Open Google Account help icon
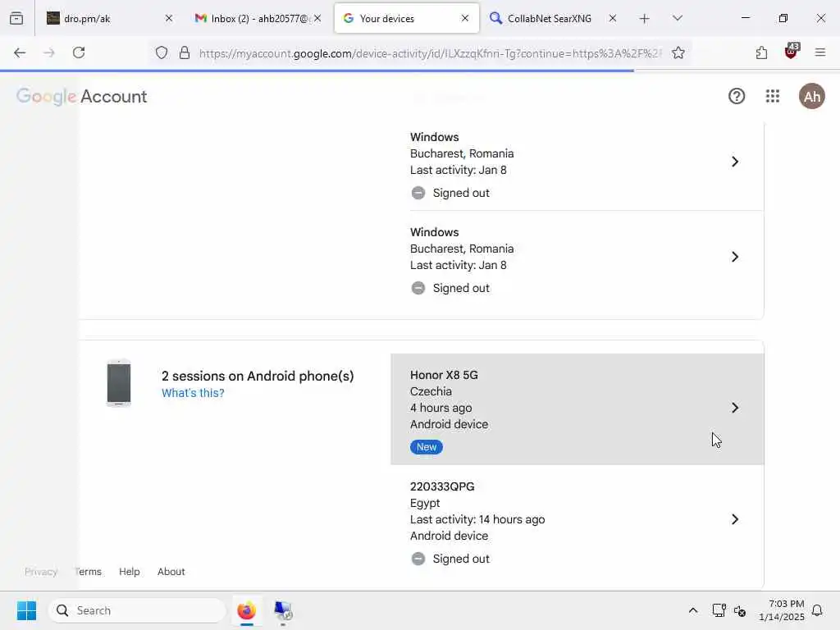The width and height of the screenshot is (840, 630). click(737, 97)
